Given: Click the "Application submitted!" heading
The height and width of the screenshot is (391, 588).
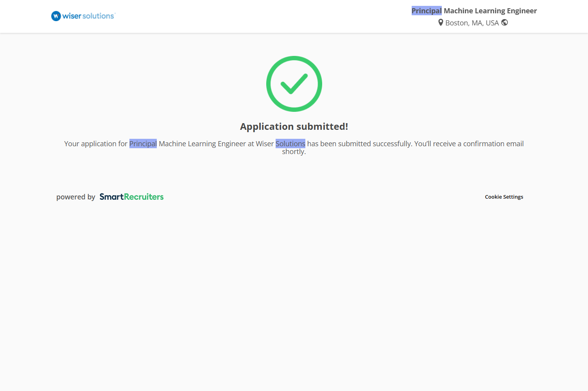Looking at the screenshot, I should click(x=294, y=127).
